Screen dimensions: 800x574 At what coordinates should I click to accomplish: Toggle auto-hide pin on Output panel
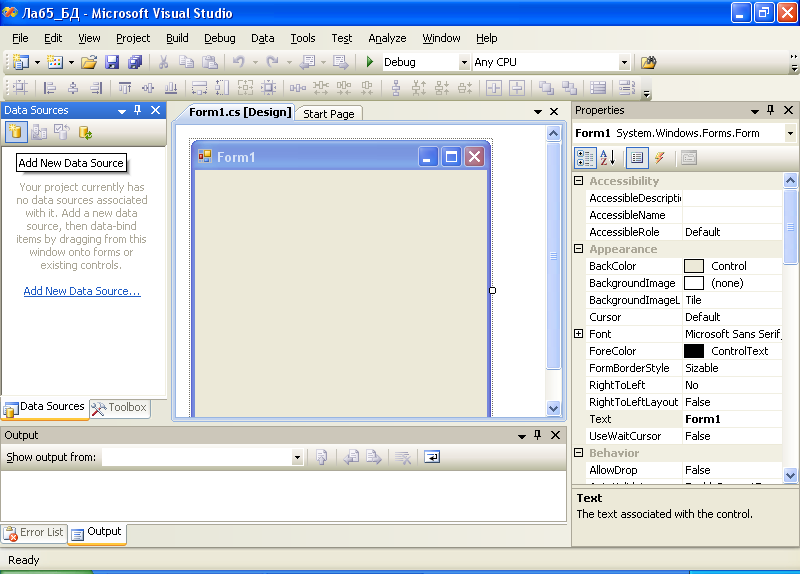point(537,435)
